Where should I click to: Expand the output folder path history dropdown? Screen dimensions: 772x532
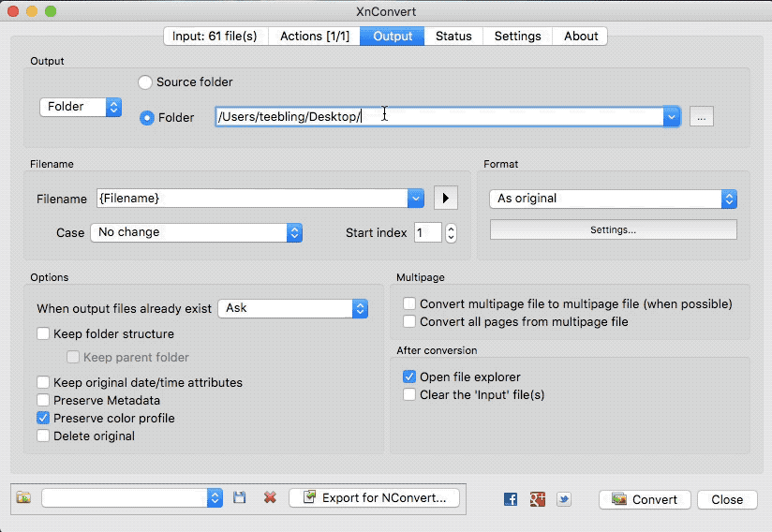(x=672, y=117)
